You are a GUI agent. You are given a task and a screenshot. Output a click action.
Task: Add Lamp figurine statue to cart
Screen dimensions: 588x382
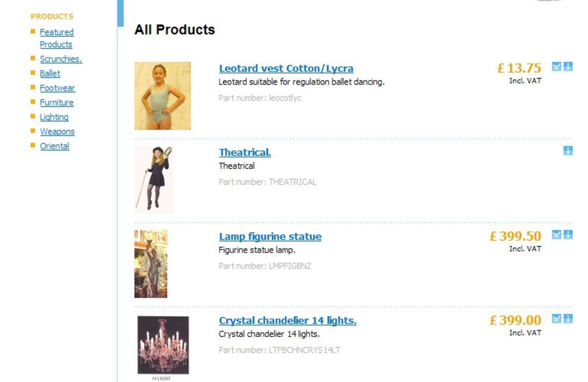[556, 235]
